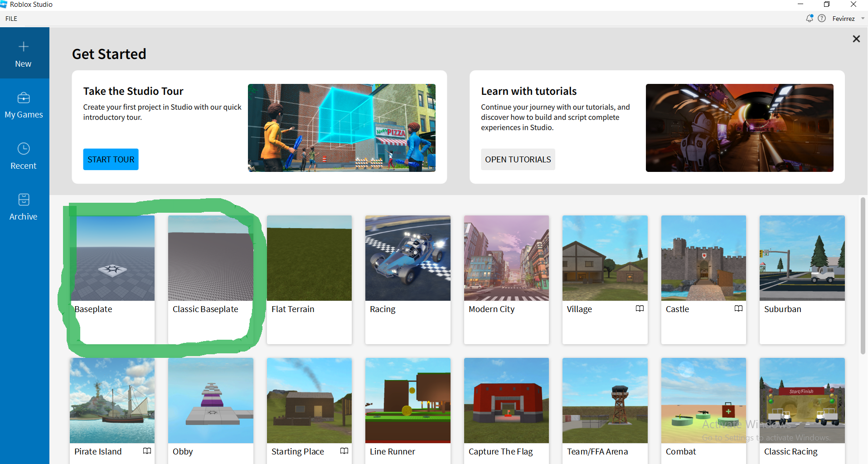Minimize the Roblox Studio window

point(800,5)
